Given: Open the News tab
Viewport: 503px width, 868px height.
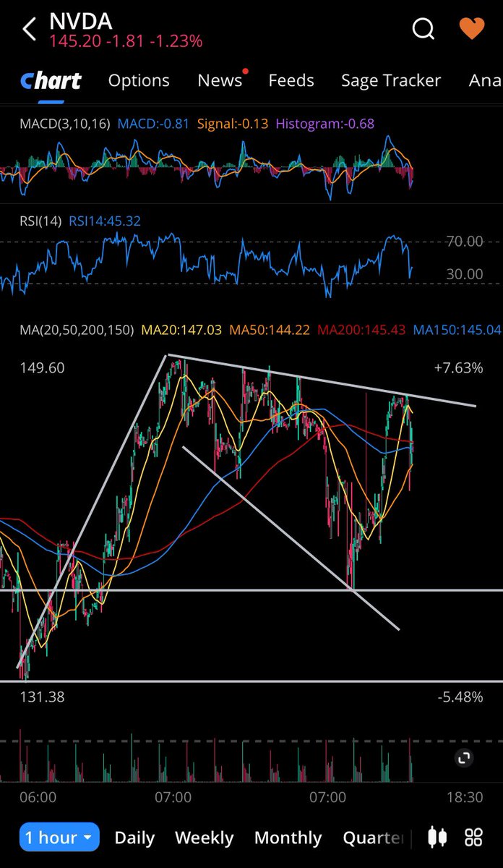Looking at the screenshot, I should click(220, 80).
